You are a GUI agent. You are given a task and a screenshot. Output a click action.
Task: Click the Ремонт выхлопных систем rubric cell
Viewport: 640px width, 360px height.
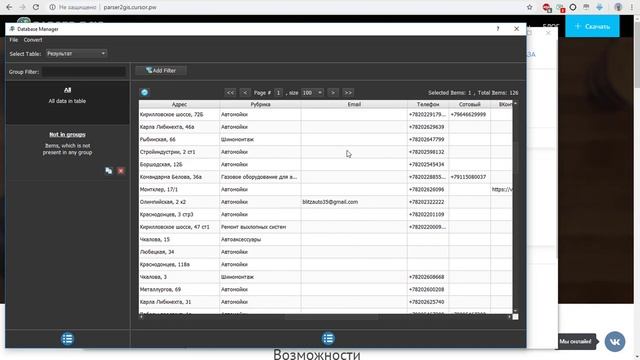point(260,227)
